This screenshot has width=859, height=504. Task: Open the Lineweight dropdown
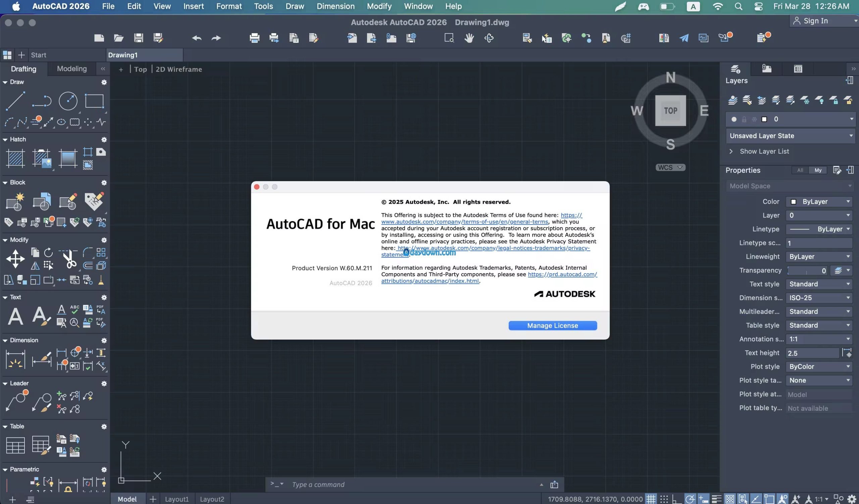(819, 257)
